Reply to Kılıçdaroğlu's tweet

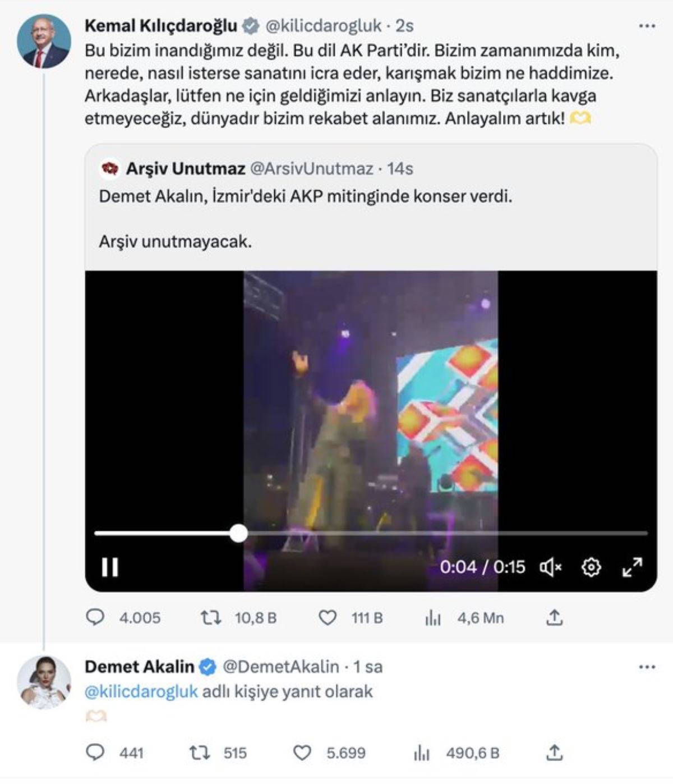click(95, 618)
